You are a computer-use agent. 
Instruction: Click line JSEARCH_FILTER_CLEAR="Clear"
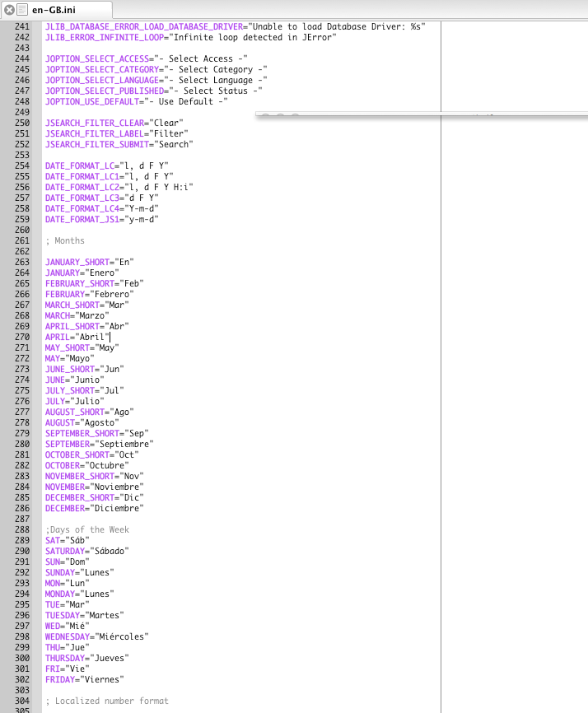click(x=114, y=123)
